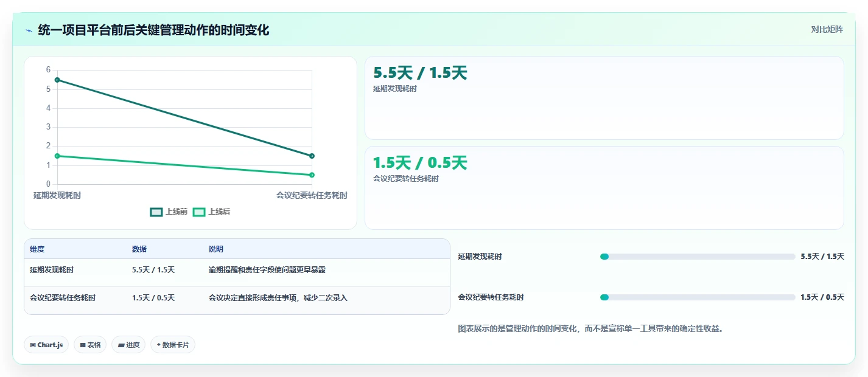
Task: Click the 延期发现耗时 progress label
Action: click(x=480, y=257)
